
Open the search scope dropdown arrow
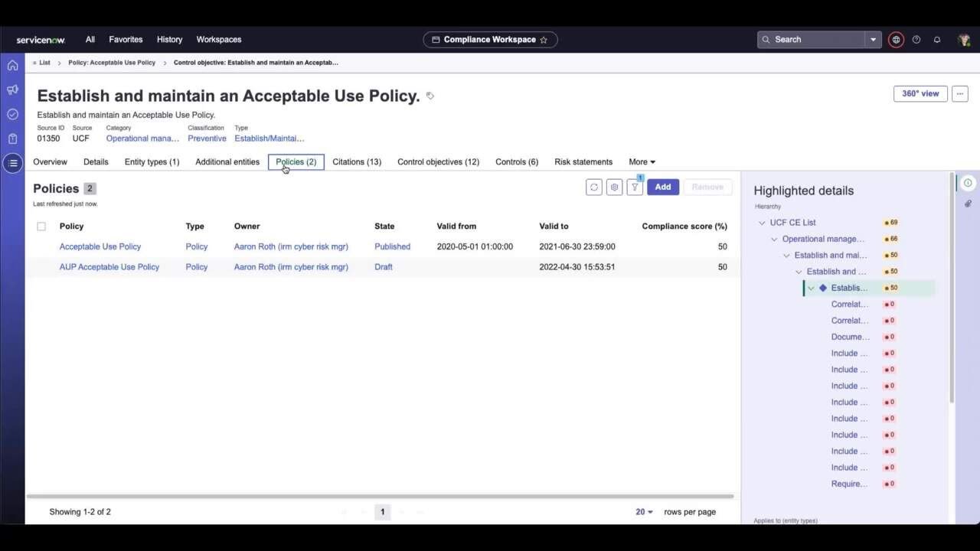[873, 40]
